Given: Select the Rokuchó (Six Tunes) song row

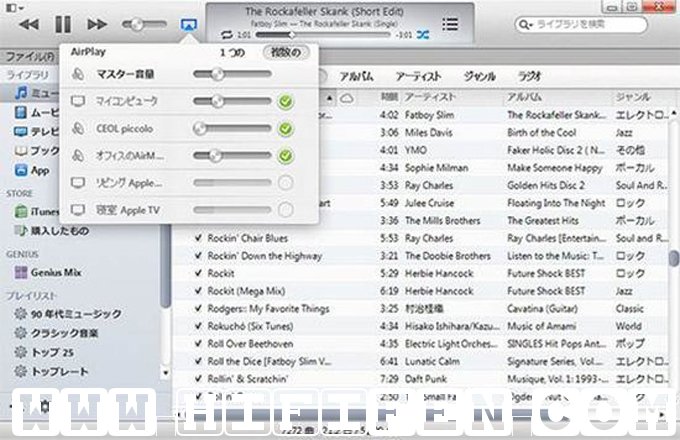Looking at the screenshot, I should point(421,326).
